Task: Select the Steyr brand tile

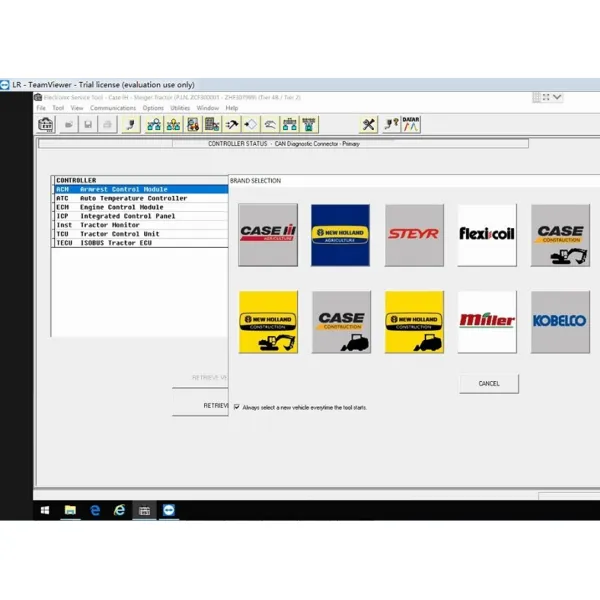Action: 414,235
